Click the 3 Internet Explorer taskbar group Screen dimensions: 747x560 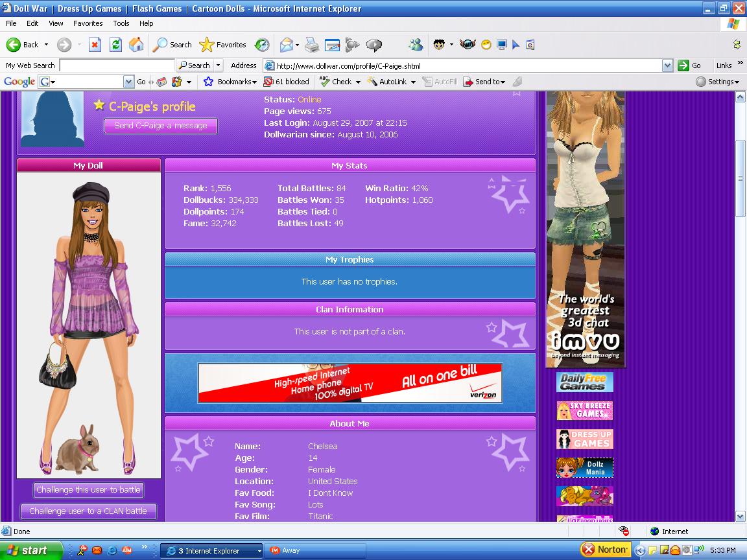click(x=211, y=550)
